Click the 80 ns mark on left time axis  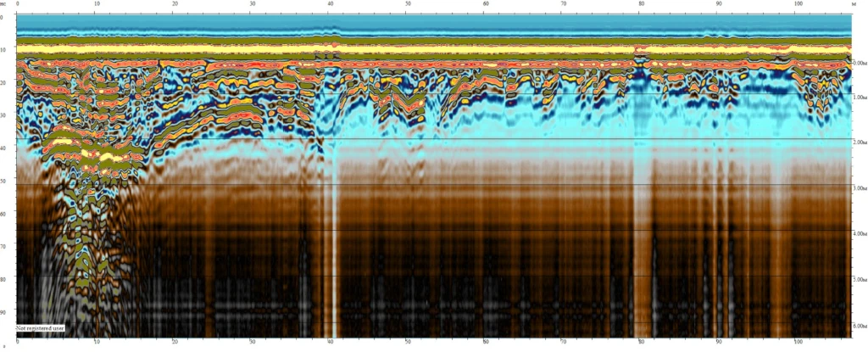[x=6, y=279]
